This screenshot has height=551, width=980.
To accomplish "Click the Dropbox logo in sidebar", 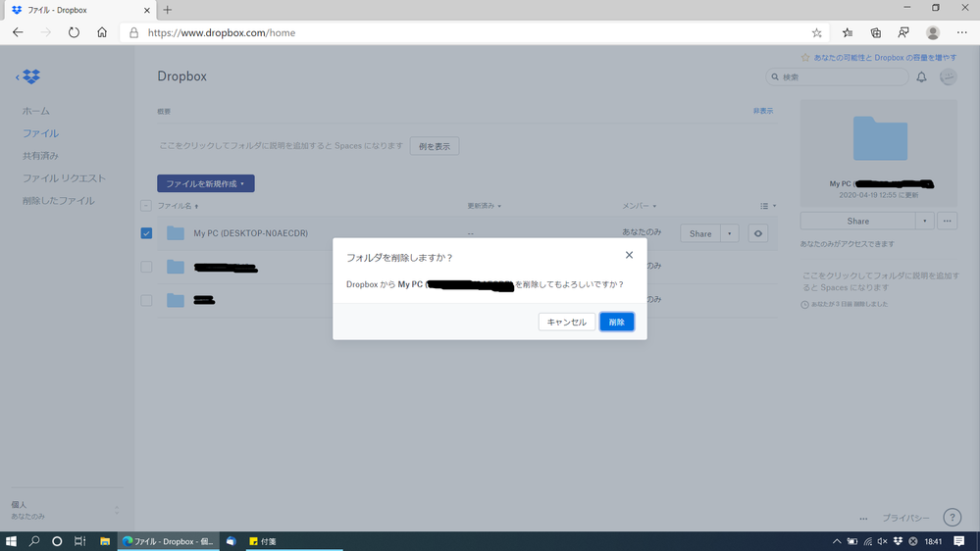I will coord(31,76).
